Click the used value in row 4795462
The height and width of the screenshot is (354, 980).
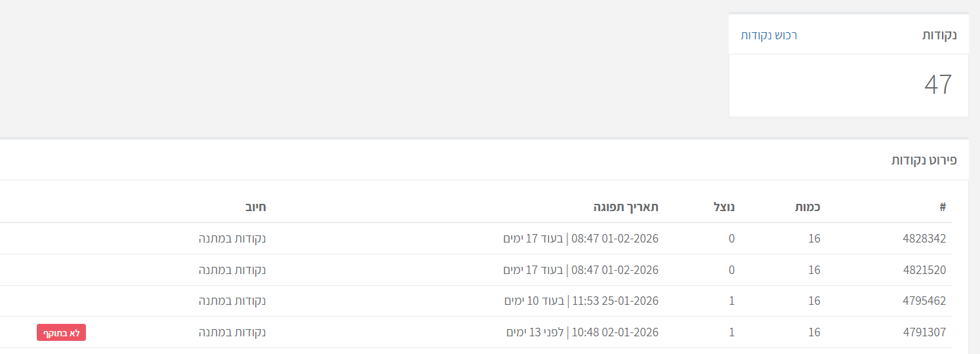click(x=731, y=302)
